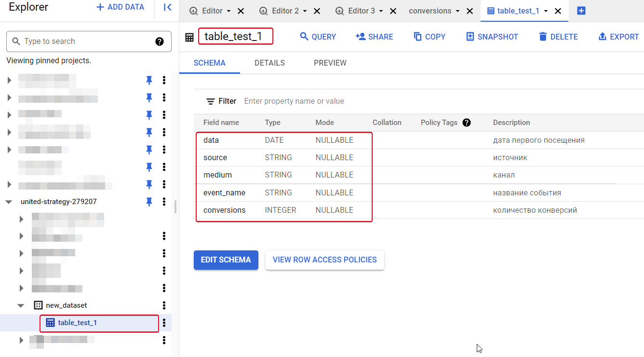Unpin the united-strategy-279207 project
This screenshot has width=644, height=357.
tap(149, 202)
